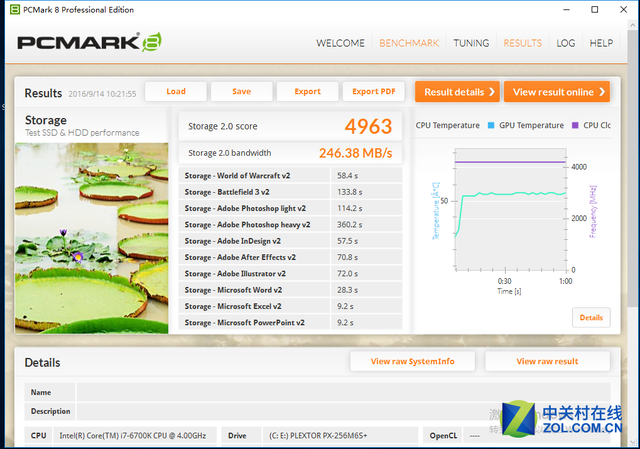
Task: Select the Adobe Photoshop light v2 row
Action: 290,208
